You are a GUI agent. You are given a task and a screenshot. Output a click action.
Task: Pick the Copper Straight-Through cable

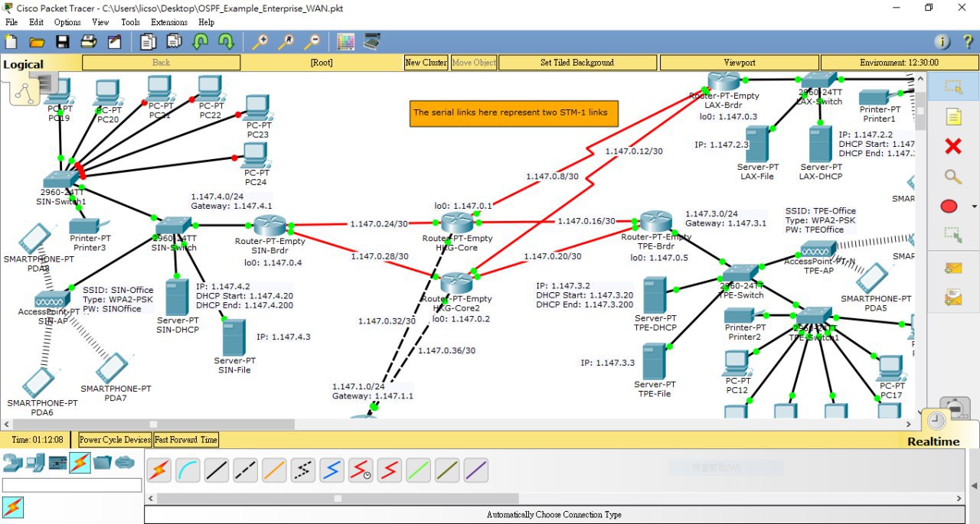(217, 470)
